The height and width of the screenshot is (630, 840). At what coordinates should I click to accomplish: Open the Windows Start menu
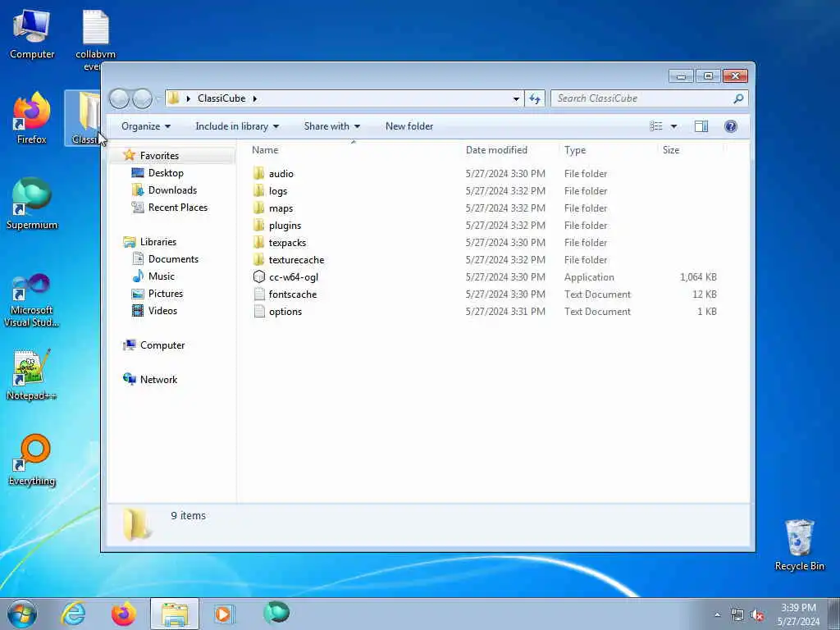pyautogui.click(x=22, y=614)
